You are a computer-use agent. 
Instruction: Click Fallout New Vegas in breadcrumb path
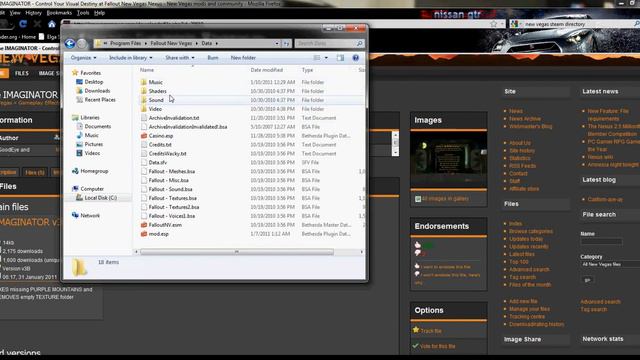coord(171,43)
